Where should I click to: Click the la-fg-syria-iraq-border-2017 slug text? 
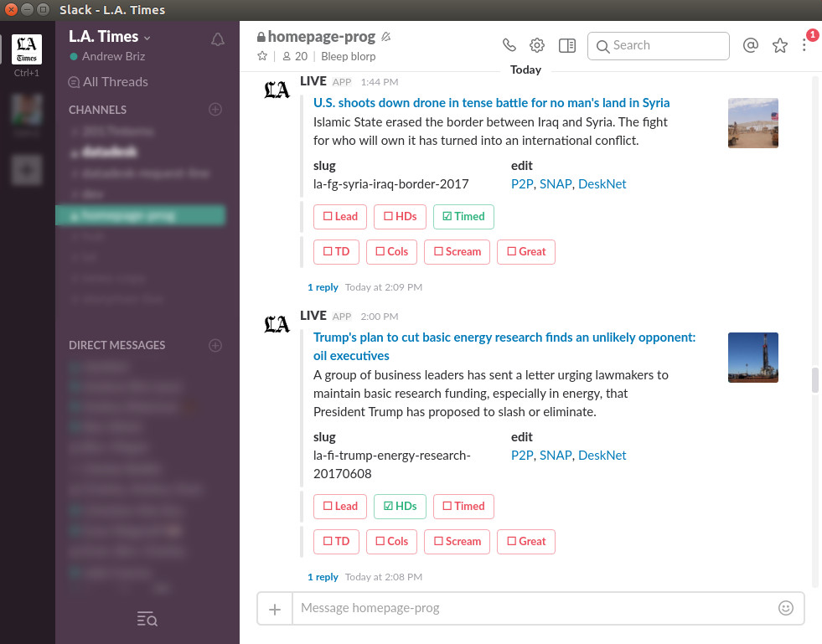pyautogui.click(x=391, y=184)
